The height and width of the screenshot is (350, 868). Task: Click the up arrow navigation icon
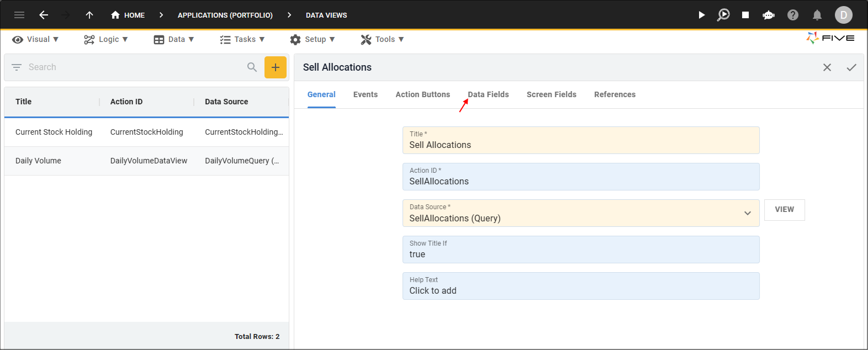(89, 15)
